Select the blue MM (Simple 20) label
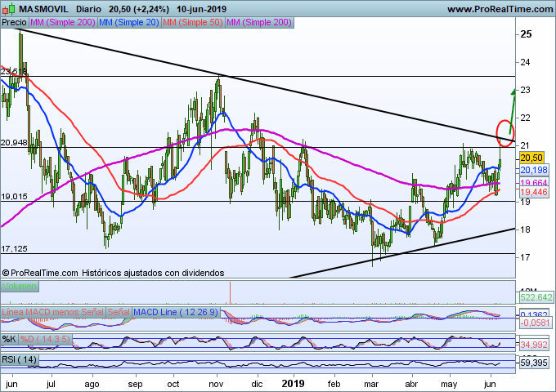Screen dimensions: 556x392 click(129, 22)
